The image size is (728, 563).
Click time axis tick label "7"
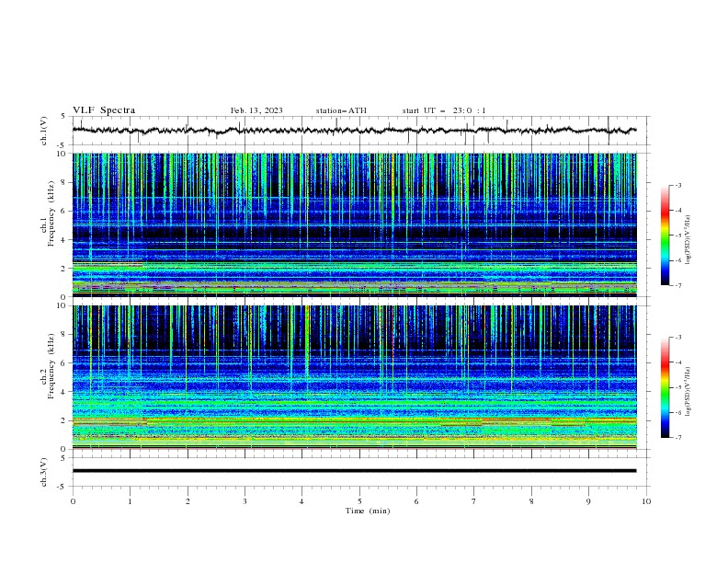click(474, 501)
